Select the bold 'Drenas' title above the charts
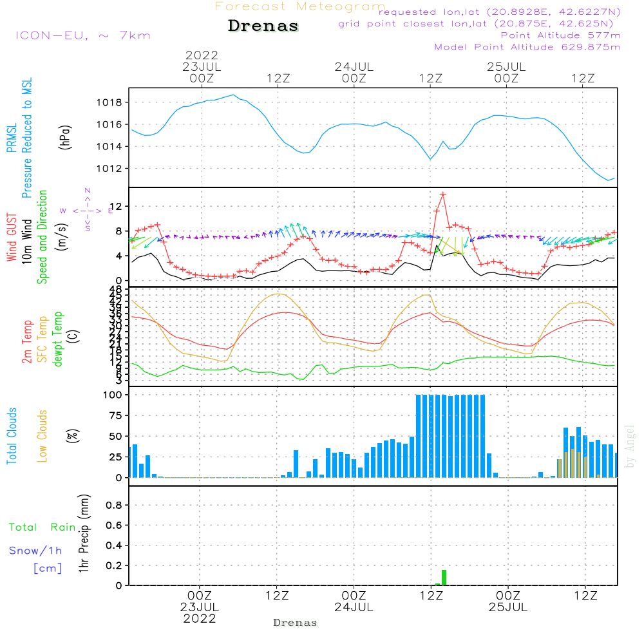 click(x=263, y=26)
